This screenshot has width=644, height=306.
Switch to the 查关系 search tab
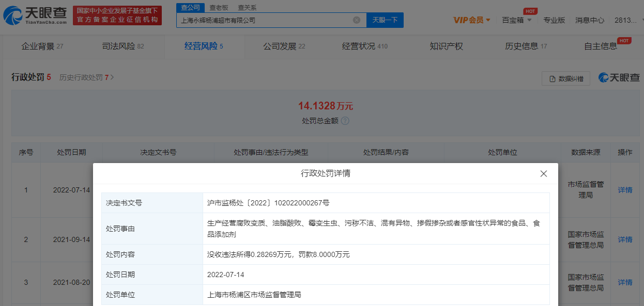[247, 8]
